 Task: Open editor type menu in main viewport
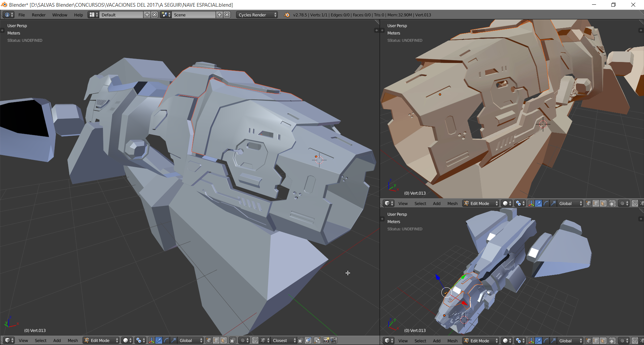(9, 340)
